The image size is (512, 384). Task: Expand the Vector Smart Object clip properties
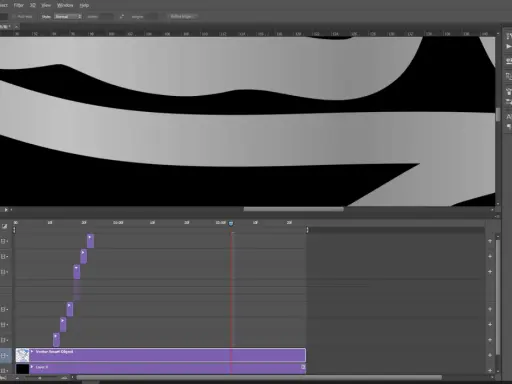point(32,351)
